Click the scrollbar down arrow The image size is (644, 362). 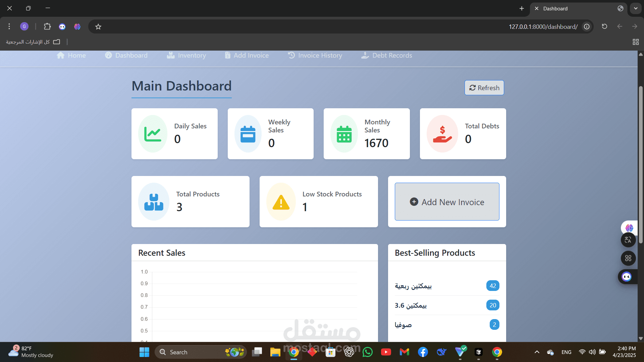point(641,339)
